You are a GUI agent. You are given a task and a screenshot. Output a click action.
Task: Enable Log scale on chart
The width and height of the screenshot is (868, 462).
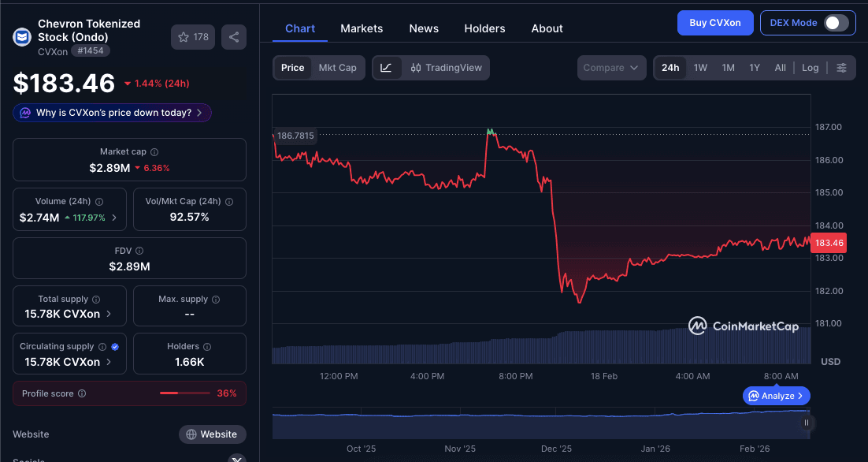pyautogui.click(x=810, y=68)
